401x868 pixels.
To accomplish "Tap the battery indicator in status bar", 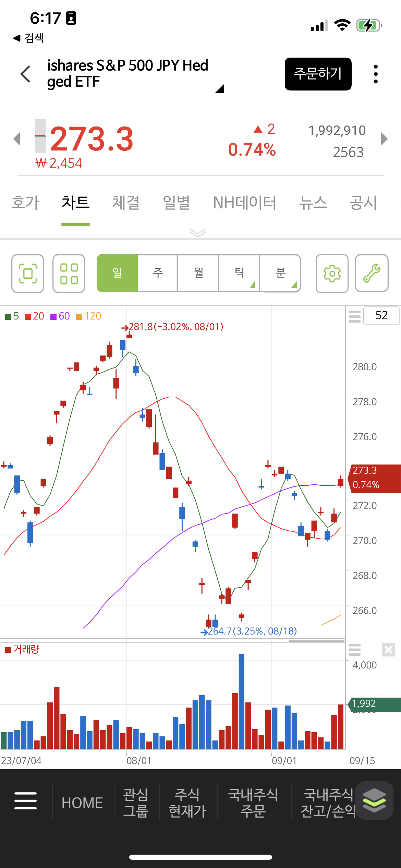I will pyautogui.click(x=369, y=25).
